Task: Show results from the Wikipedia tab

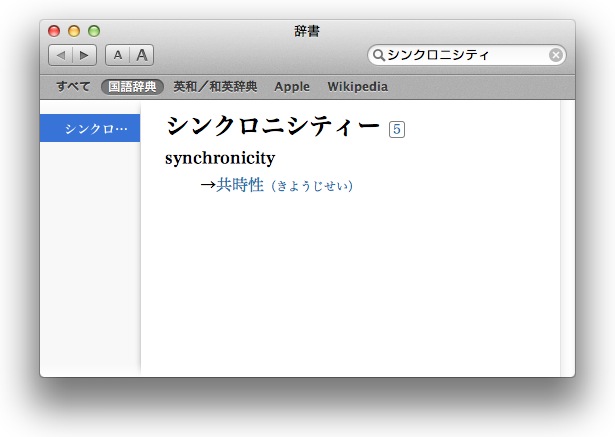Action: click(357, 87)
